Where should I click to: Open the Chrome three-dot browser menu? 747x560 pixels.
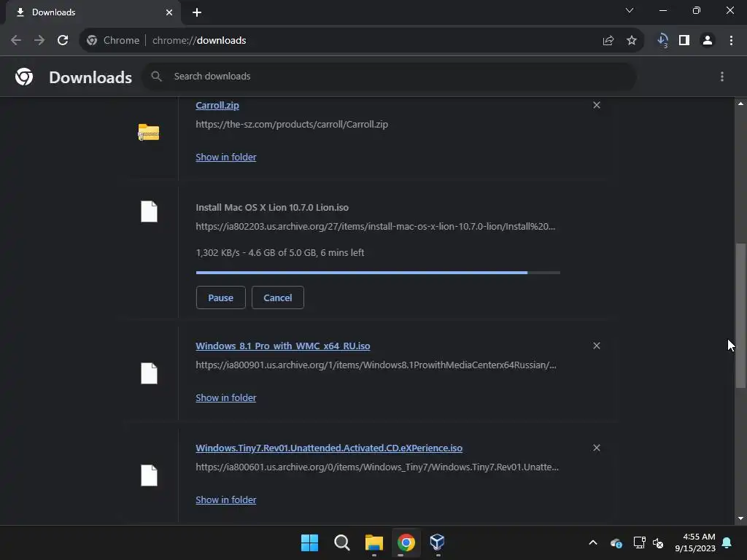click(x=731, y=41)
